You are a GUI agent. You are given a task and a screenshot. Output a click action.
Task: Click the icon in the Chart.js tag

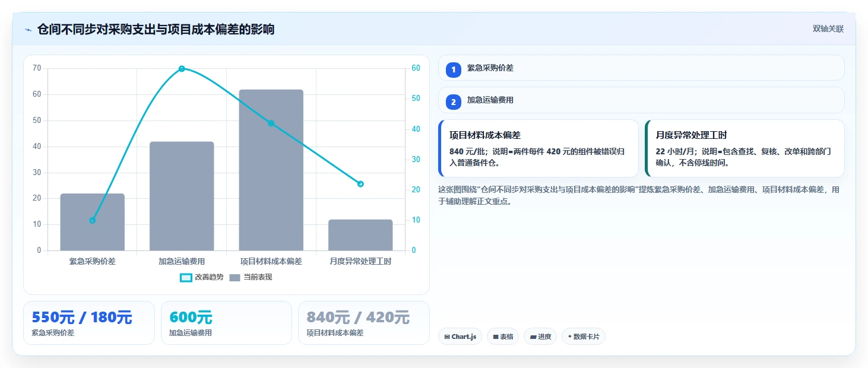point(447,337)
